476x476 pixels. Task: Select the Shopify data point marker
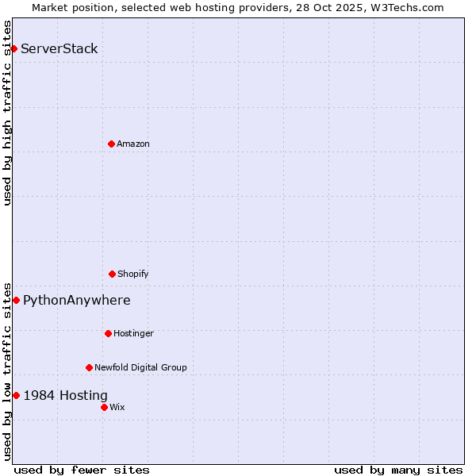[112, 274]
